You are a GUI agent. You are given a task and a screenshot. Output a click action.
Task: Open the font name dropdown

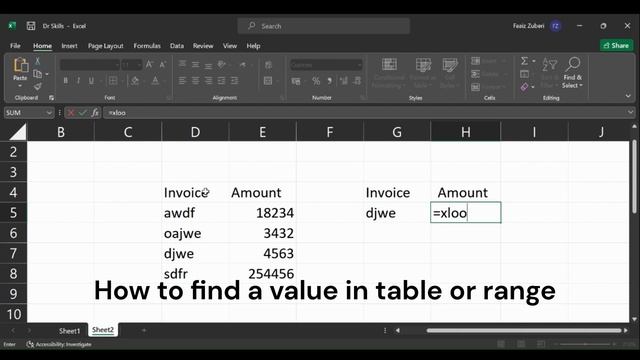coord(117,65)
